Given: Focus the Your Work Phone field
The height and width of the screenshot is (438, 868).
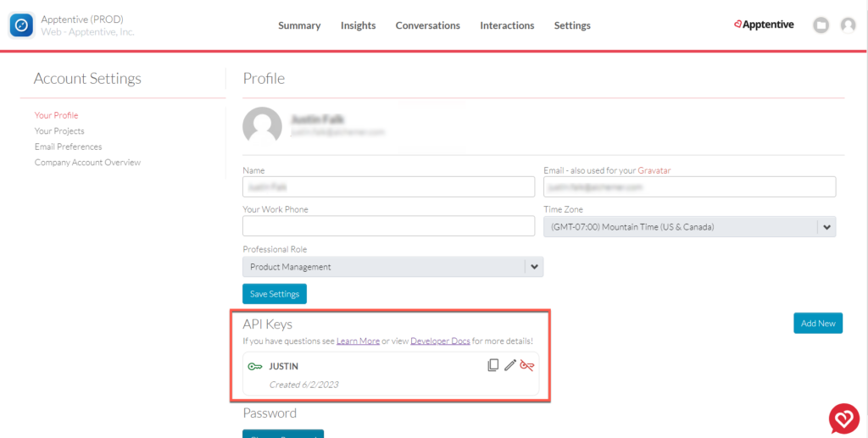Looking at the screenshot, I should [x=388, y=226].
